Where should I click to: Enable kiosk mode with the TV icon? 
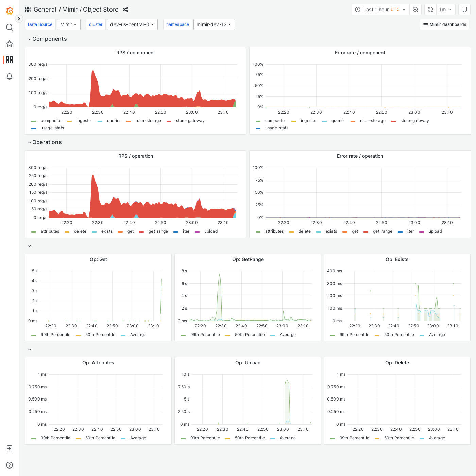pyautogui.click(x=464, y=10)
